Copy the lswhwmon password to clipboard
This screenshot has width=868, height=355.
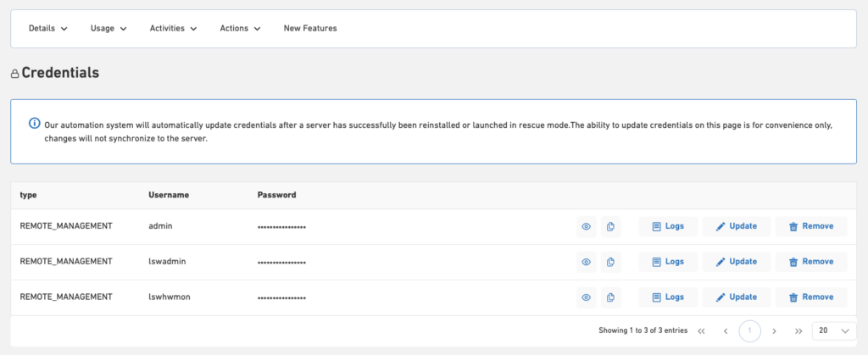pos(610,297)
